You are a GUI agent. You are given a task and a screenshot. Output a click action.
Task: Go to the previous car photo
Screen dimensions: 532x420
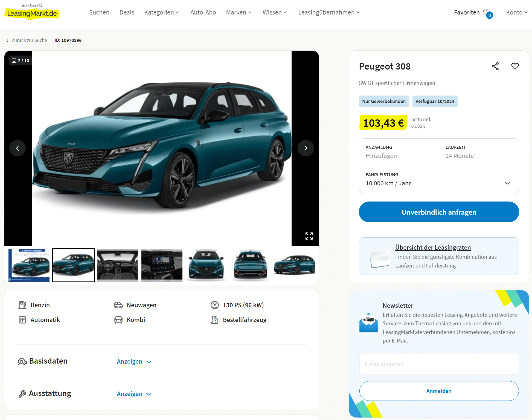click(18, 148)
